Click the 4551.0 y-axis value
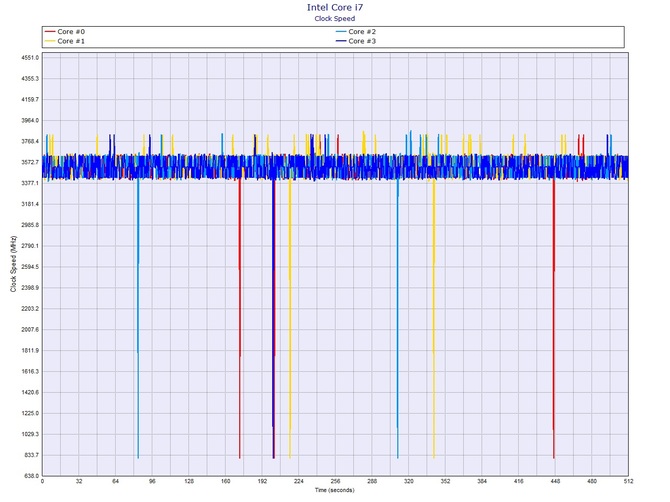This screenshot has height=502, width=670. pos(30,58)
